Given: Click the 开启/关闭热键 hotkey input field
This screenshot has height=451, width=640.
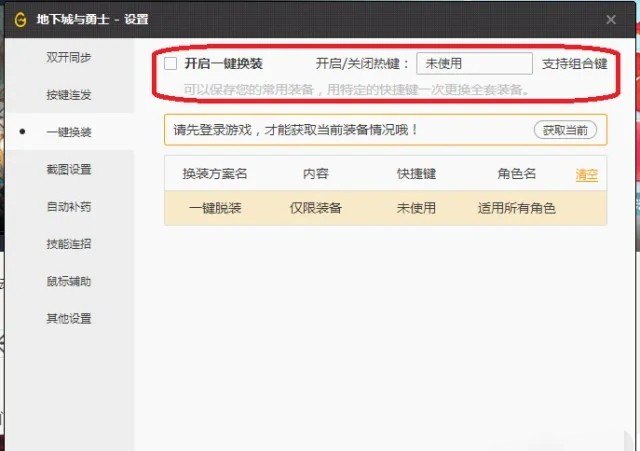Looking at the screenshot, I should coord(474,63).
